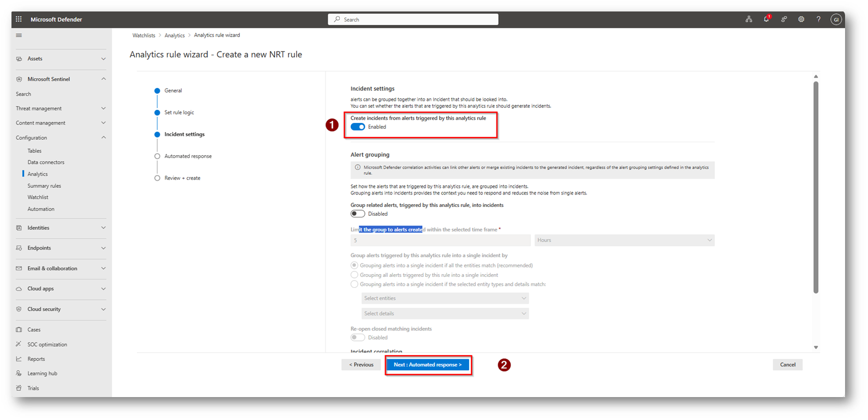Viewport: 868px width, 420px height.
Task: Open the settings gear in the header
Action: click(801, 19)
